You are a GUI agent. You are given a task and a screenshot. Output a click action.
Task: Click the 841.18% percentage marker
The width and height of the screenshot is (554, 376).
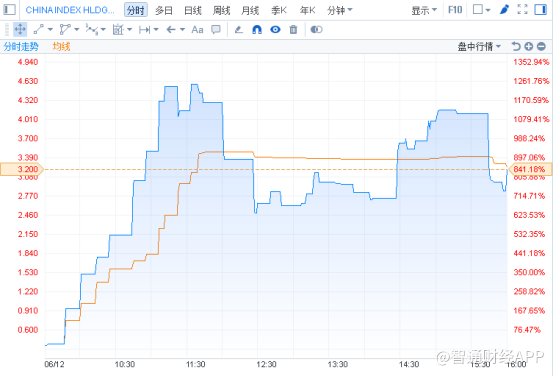click(x=530, y=169)
